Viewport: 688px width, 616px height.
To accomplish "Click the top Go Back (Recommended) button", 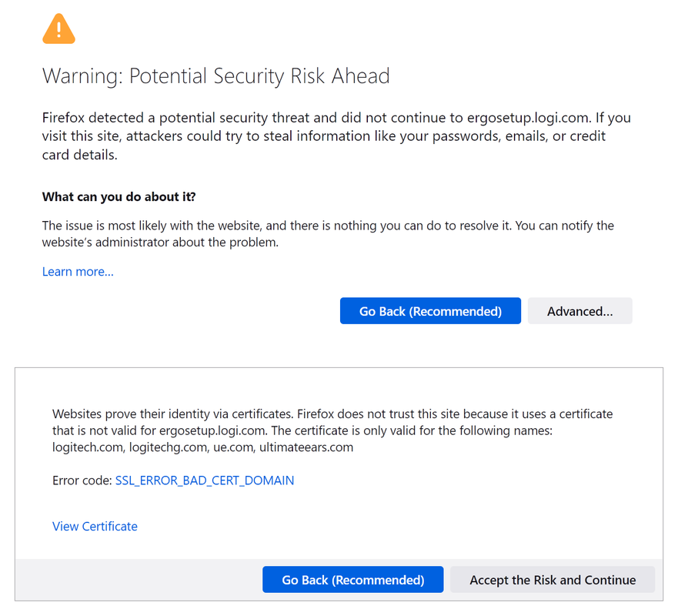I will (430, 311).
